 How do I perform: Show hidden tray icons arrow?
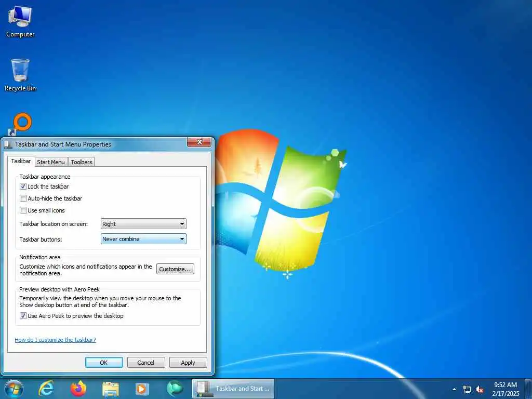pyautogui.click(x=454, y=389)
